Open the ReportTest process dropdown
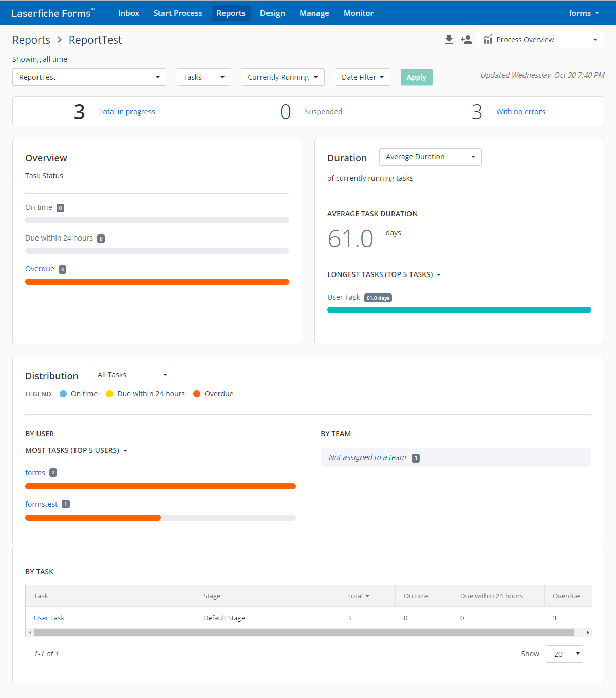 coord(89,77)
